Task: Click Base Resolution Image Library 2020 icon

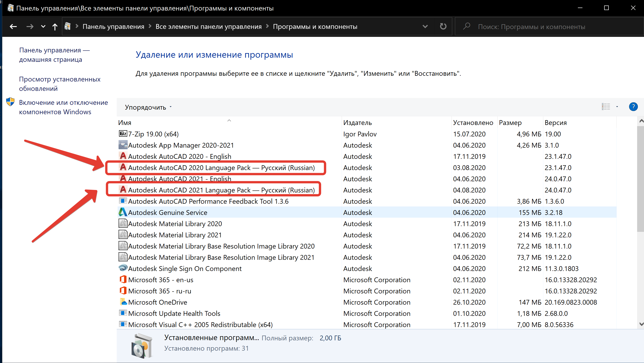Action: pyautogui.click(x=123, y=246)
